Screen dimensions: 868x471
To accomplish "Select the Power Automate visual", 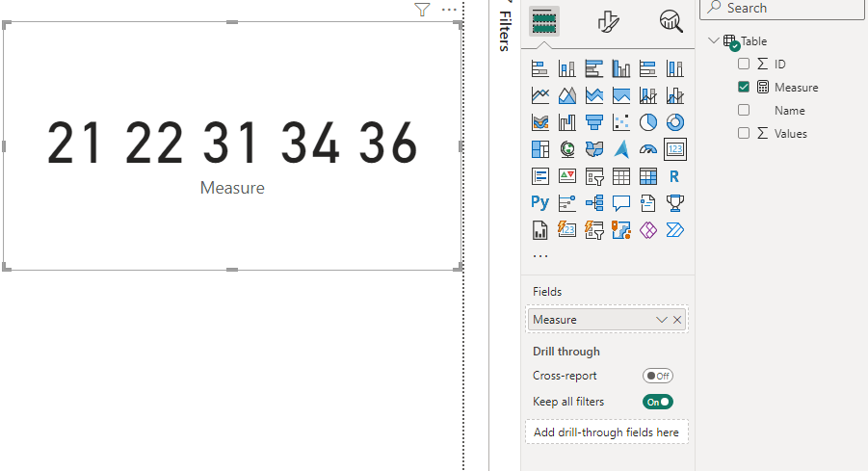I will coord(674,229).
